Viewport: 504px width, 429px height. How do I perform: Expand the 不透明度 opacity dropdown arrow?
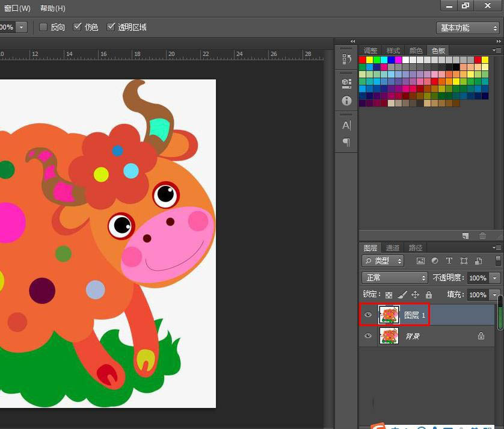coord(495,278)
